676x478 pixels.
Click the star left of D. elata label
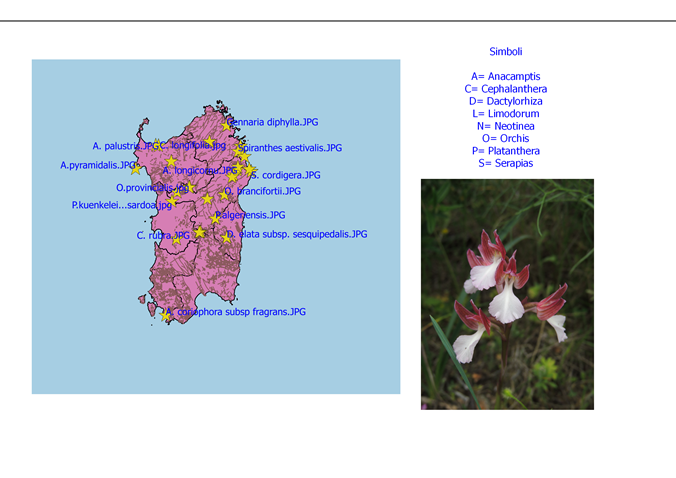point(227,237)
